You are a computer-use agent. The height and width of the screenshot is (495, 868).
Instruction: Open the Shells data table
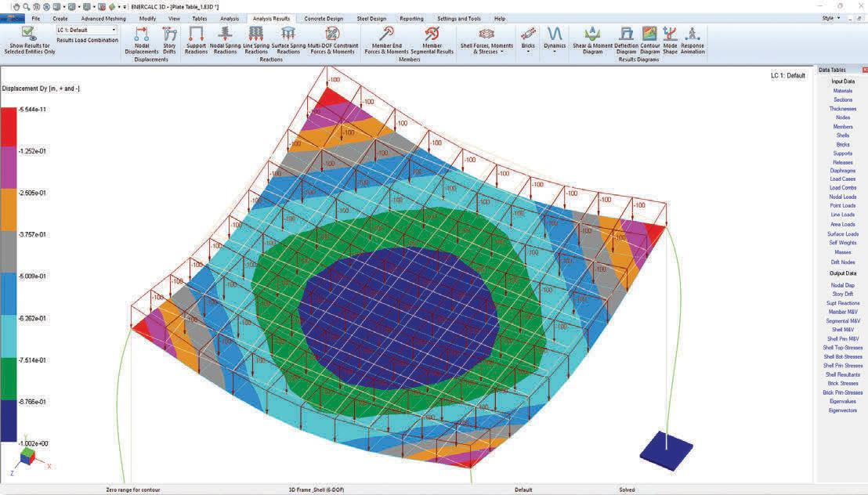coord(842,135)
